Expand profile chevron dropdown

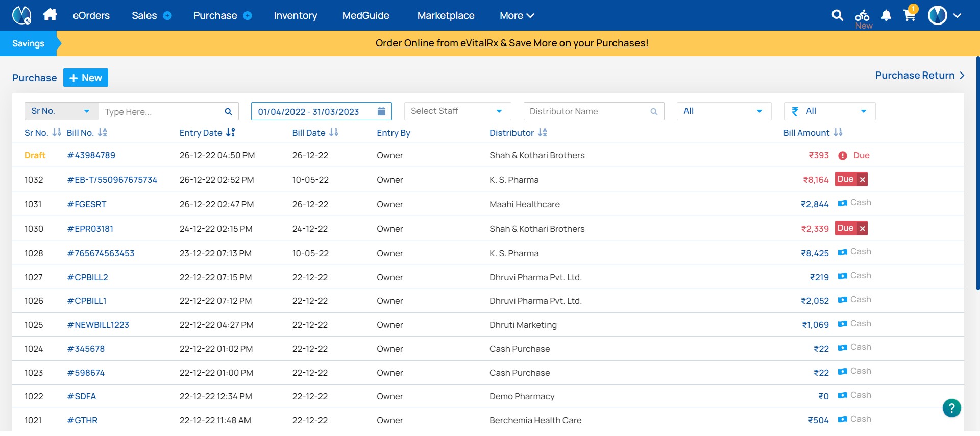[958, 16]
